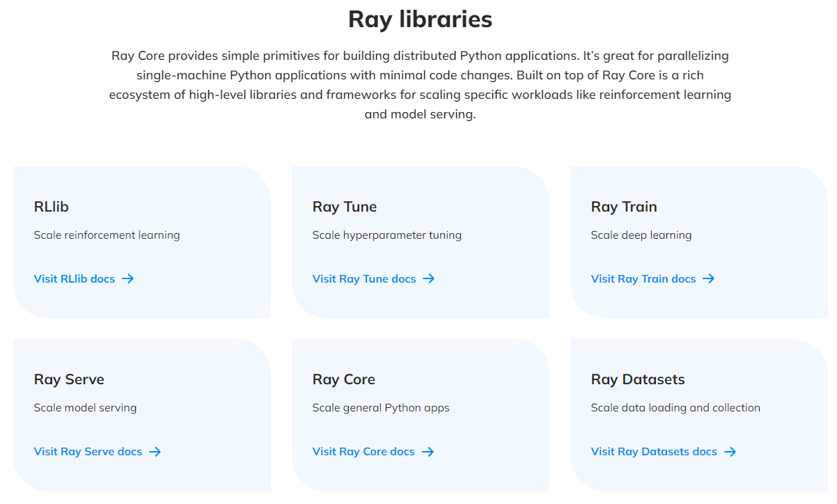Hit the arrow icon next to Ray Core docs
Screen dimensions: 837x504
click(428, 452)
